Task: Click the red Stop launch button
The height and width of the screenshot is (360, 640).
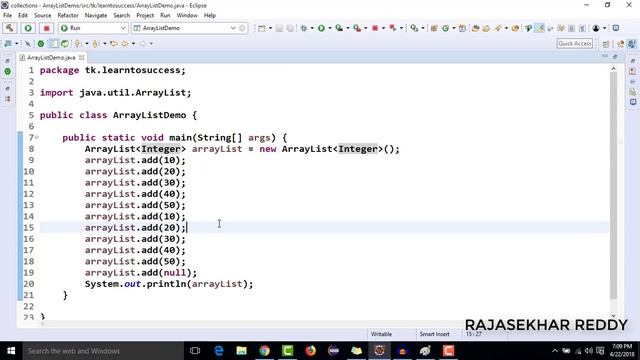Action: pos(47,28)
